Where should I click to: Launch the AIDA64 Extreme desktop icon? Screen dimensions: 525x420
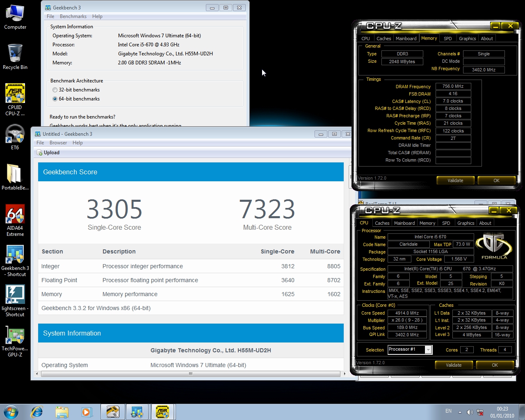[x=15, y=220]
